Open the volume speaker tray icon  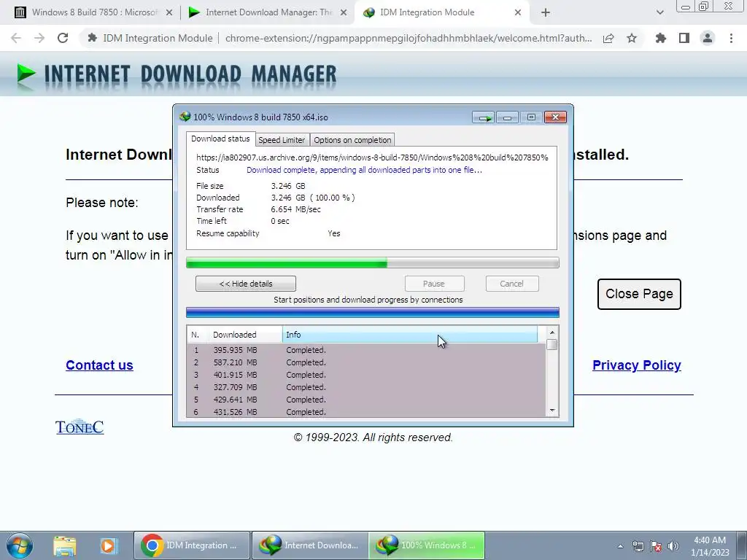click(x=673, y=546)
